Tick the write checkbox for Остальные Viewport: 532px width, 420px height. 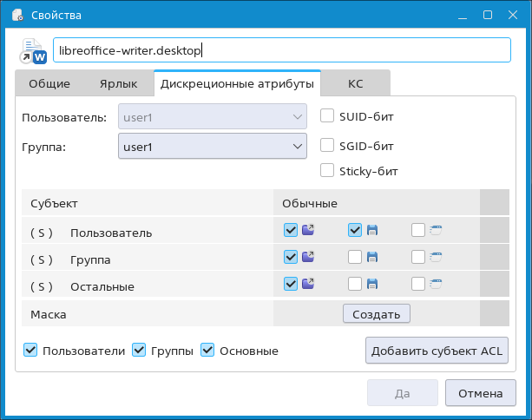[x=355, y=284]
